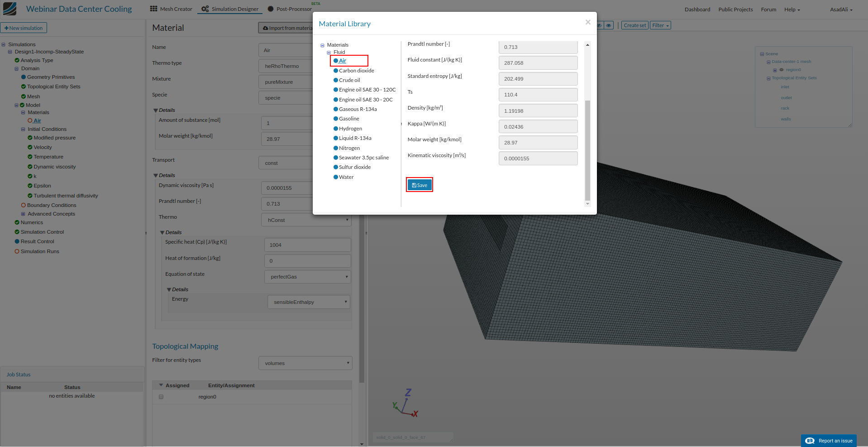Open the perfectGas Equation of state dropdown
The image size is (868, 447).
click(308, 277)
